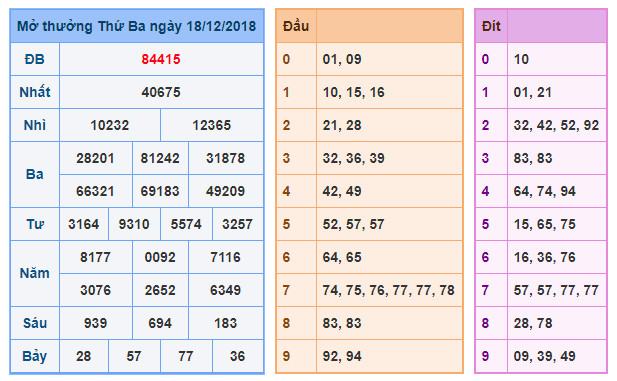Select the Đít value '15, 65, 75'
Screen dimensions: 617x381
(545, 225)
